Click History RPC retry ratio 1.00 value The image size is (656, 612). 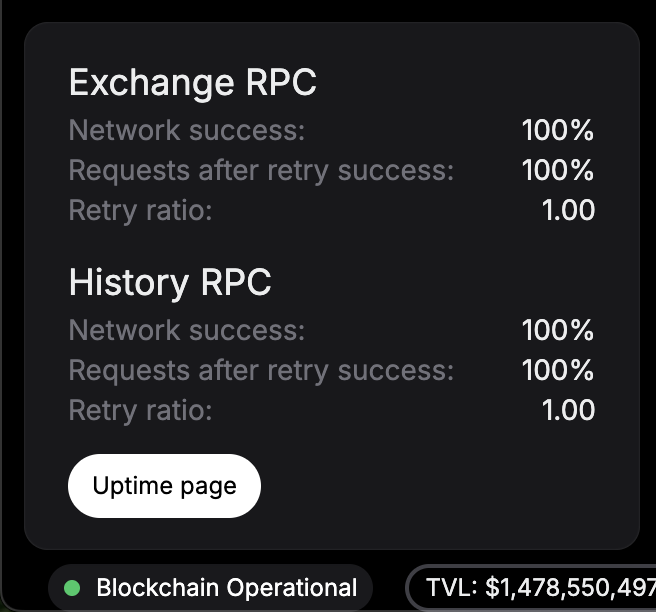(568, 410)
